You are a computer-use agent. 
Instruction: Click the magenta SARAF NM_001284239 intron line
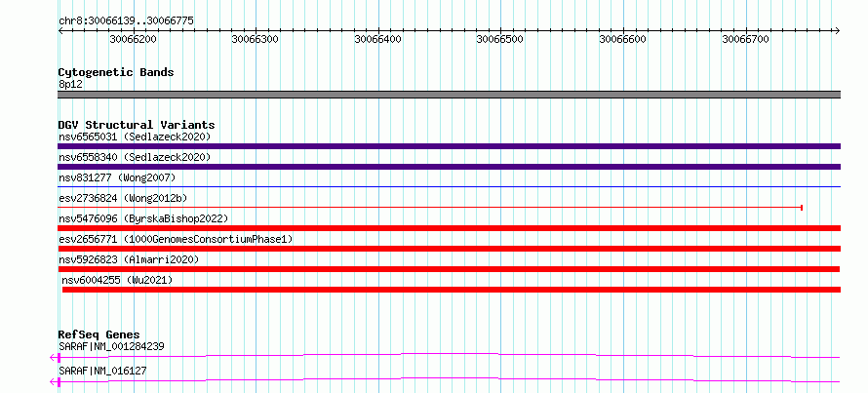coord(450,355)
